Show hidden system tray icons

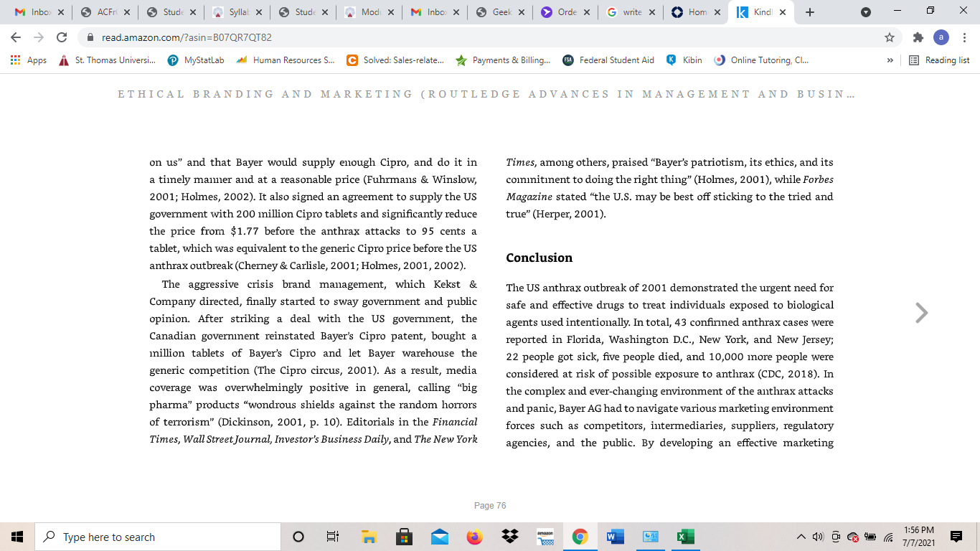click(x=801, y=537)
